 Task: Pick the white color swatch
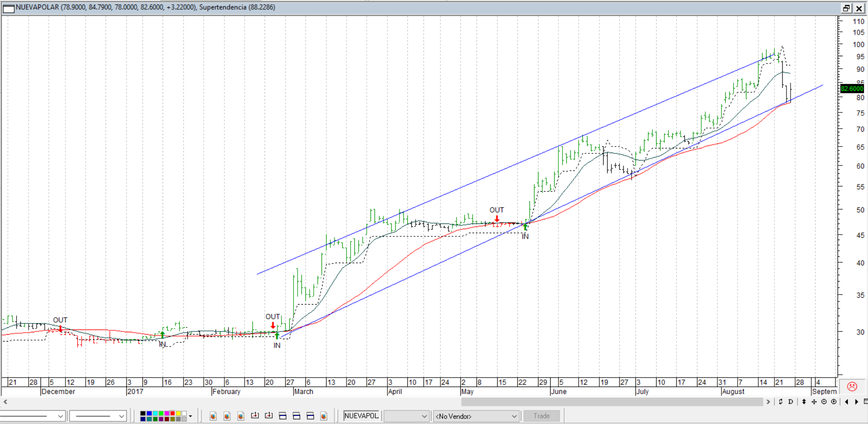[x=184, y=413]
